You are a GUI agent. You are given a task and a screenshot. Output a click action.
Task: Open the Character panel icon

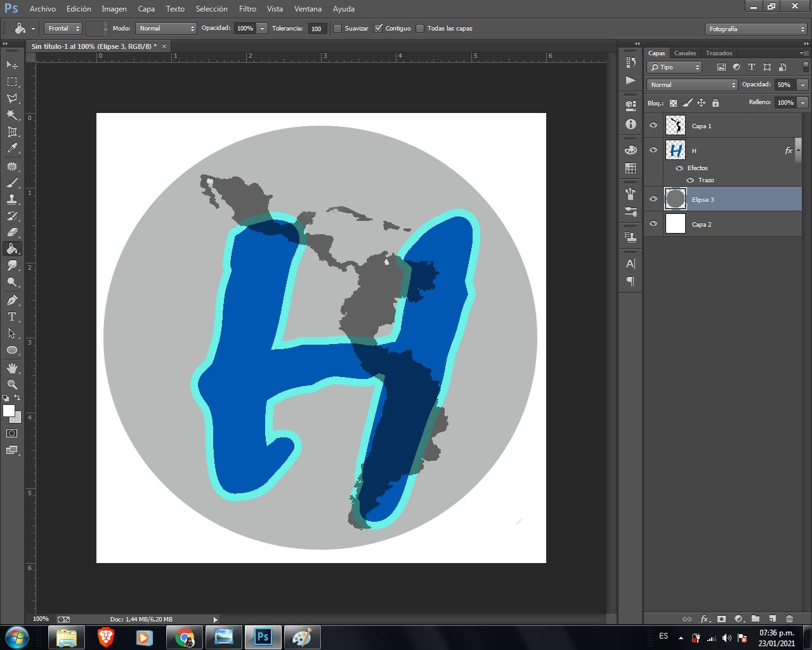631,263
